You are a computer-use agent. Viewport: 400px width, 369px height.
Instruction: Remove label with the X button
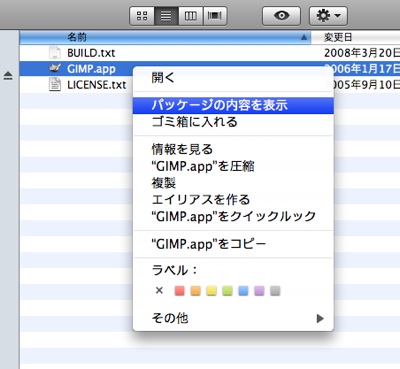pos(159,290)
